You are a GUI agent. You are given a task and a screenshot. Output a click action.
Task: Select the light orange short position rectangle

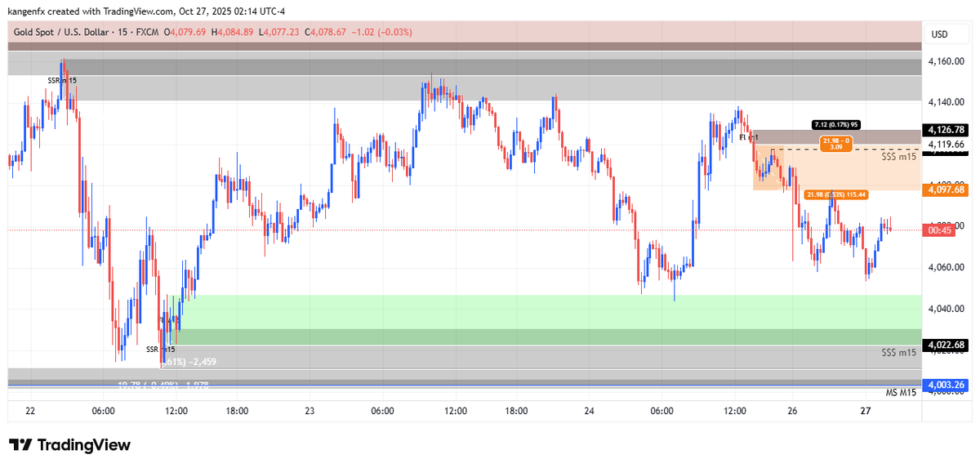(x=836, y=168)
